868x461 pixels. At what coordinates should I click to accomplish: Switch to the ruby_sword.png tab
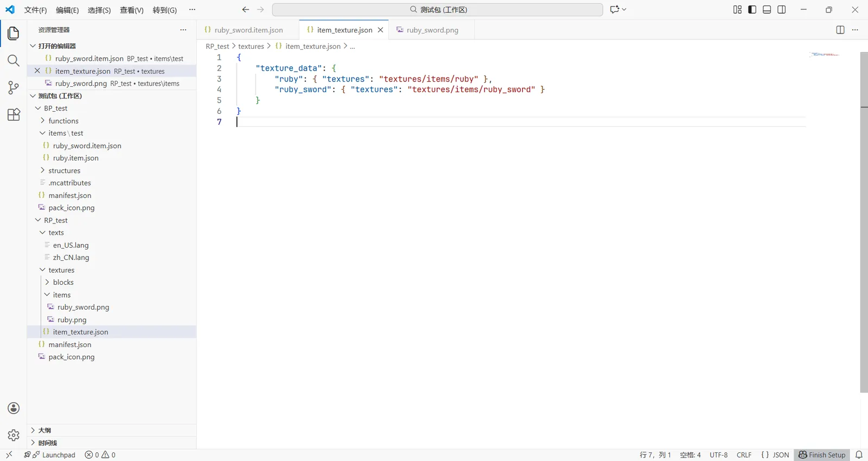(x=432, y=30)
